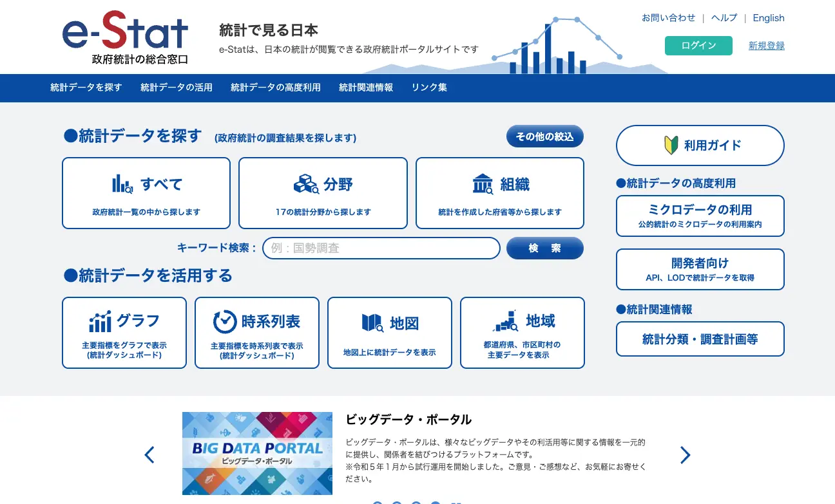
Task: Open the Big Data Portal banner image
Action: (257, 453)
